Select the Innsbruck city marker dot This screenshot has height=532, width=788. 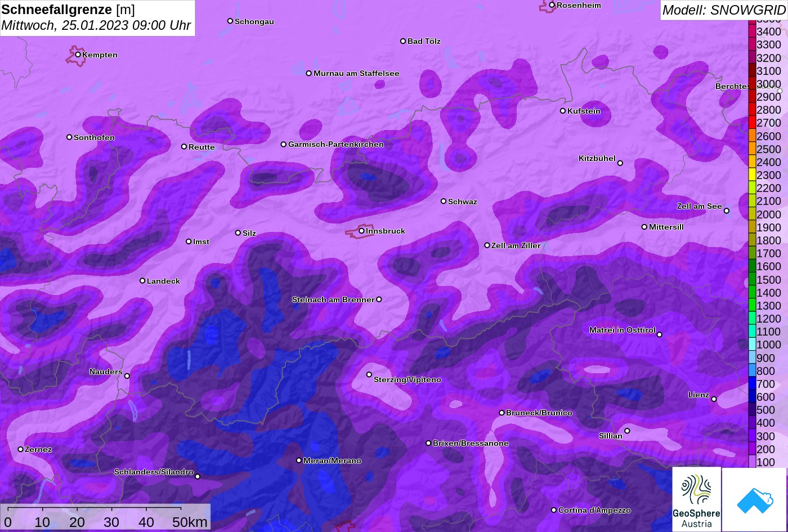click(x=361, y=231)
